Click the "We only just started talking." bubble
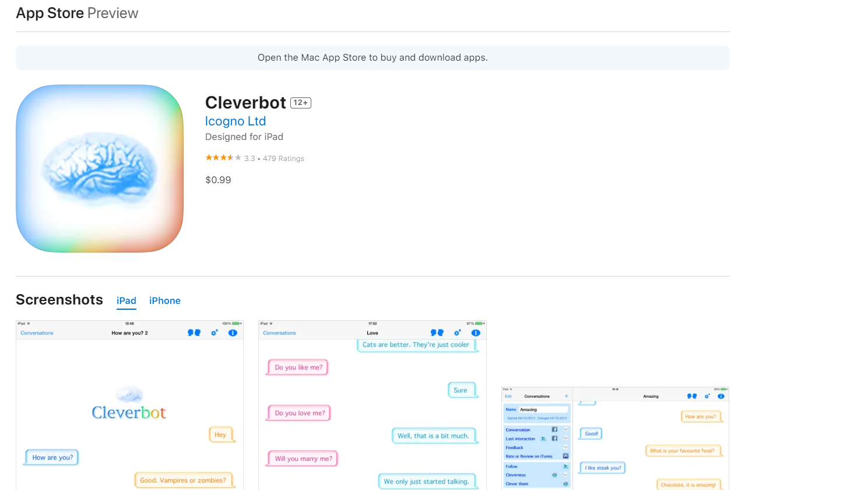 click(x=427, y=481)
